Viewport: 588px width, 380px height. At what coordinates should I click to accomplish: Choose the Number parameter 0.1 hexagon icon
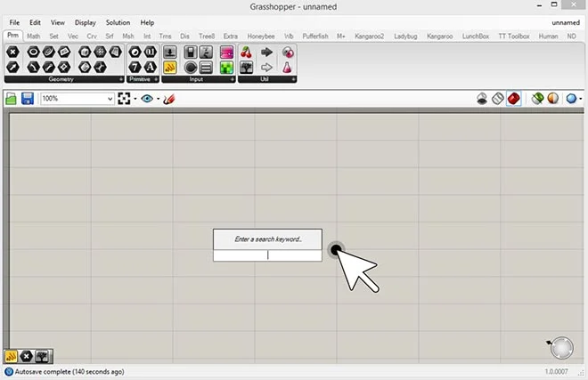coord(151,52)
